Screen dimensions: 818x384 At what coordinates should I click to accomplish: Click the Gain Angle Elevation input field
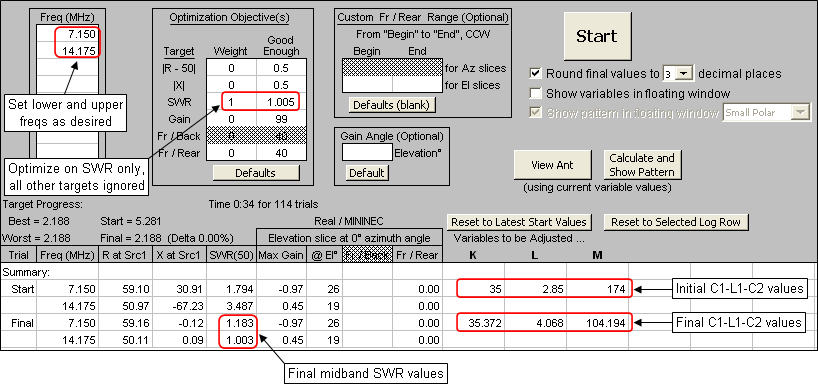(x=367, y=152)
